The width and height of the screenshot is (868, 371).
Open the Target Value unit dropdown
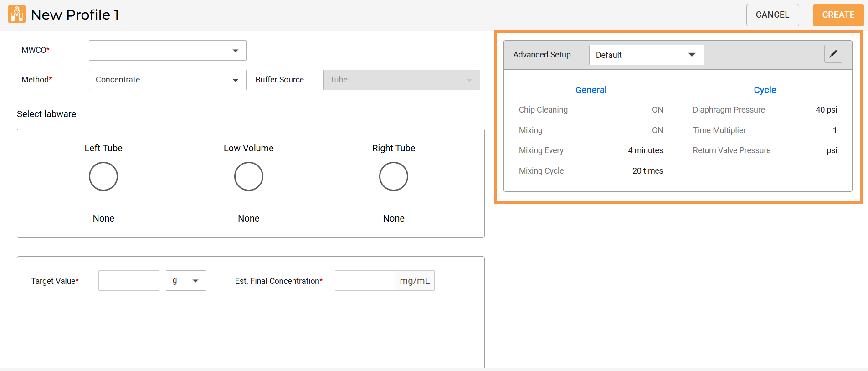tap(186, 281)
